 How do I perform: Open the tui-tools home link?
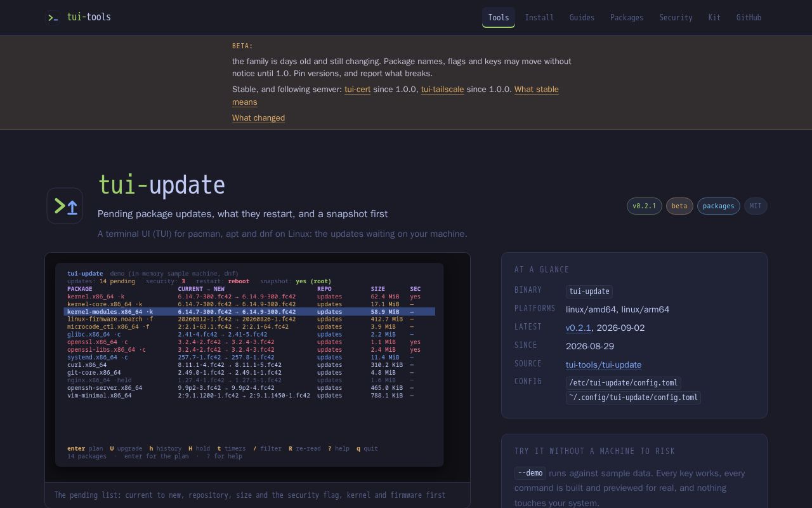[79, 17]
